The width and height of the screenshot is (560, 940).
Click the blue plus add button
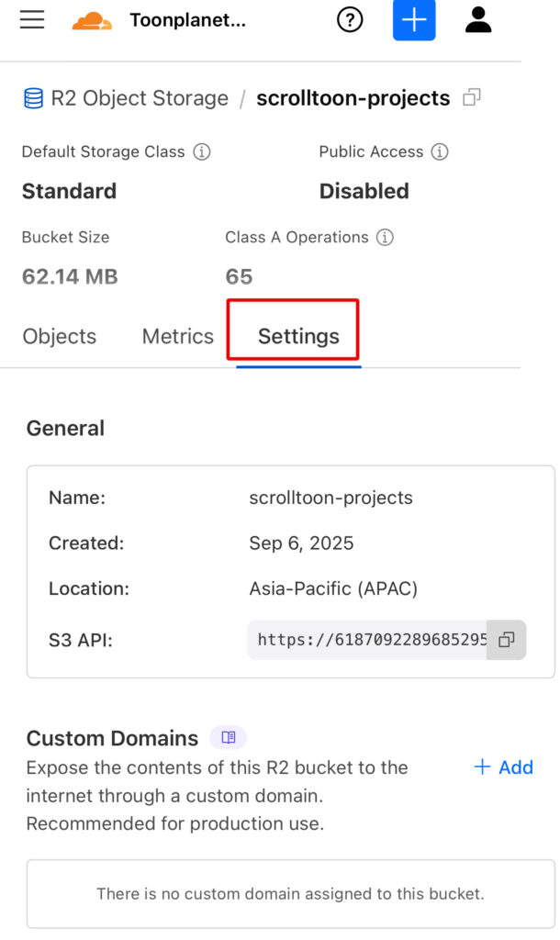click(414, 20)
